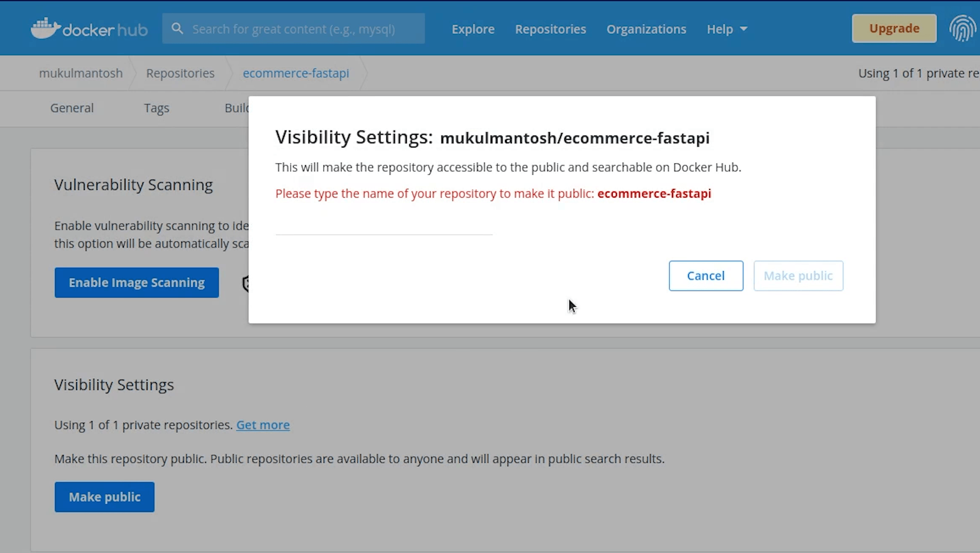Open Organizations in top navigation

pyautogui.click(x=646, y=29)
